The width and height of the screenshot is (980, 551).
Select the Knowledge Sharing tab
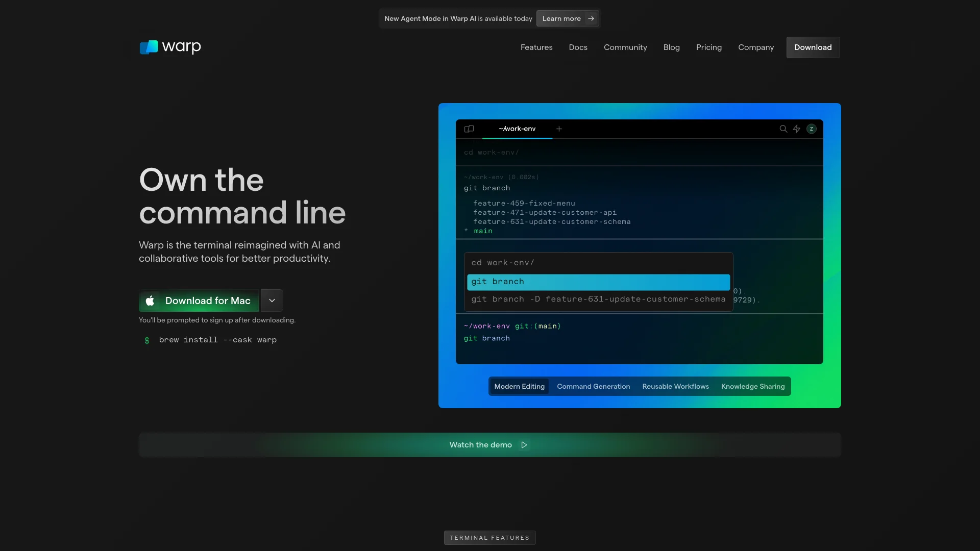click(x=752, y=386)
